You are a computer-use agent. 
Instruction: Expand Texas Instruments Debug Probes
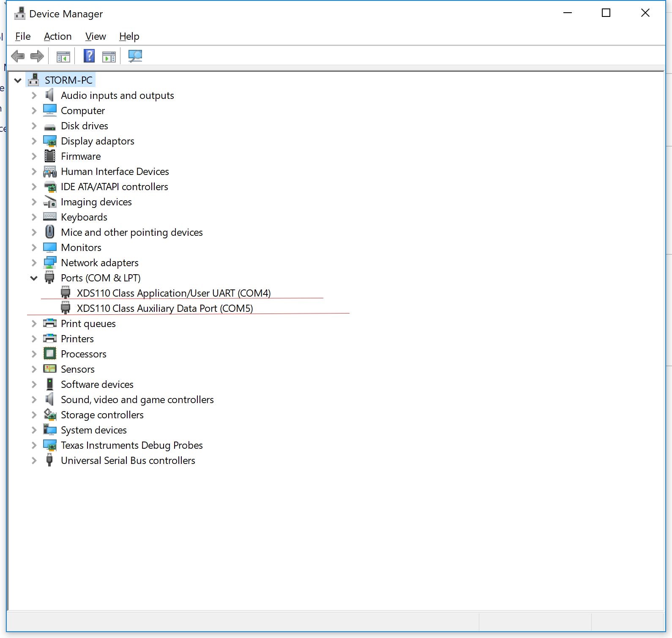[34, 445]
